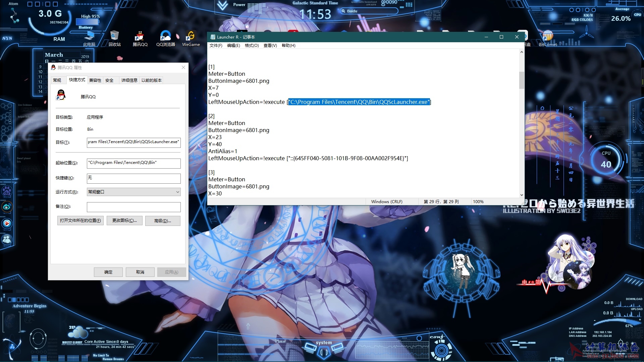Click the Windows (CRLF) status bar entry

point(387,201)
